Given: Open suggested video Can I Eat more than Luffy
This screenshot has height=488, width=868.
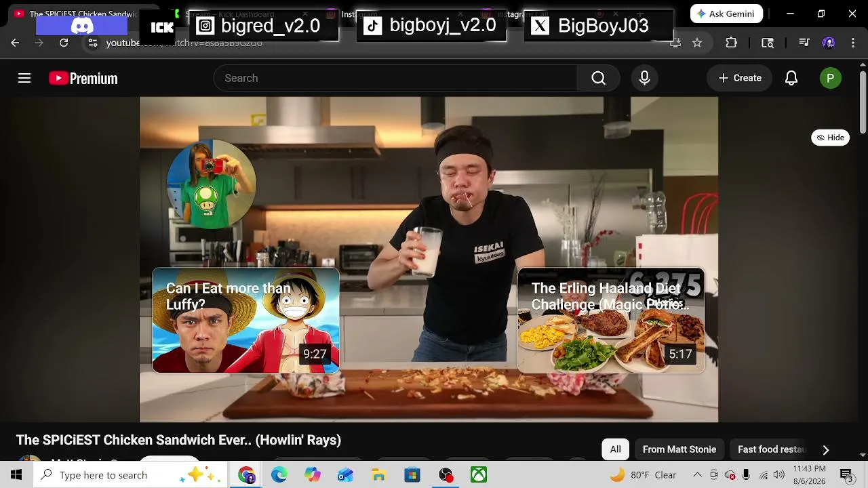Looking at the screenshot, I should (245, 321).
